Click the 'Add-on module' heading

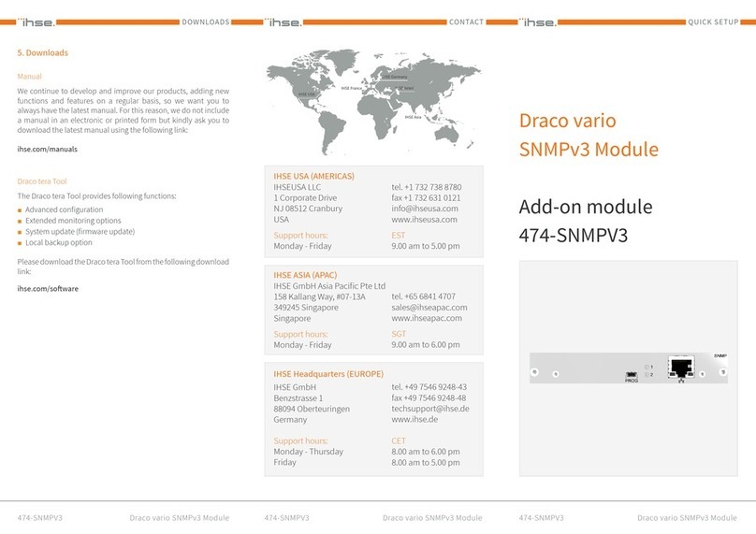(x=586, y=207)
